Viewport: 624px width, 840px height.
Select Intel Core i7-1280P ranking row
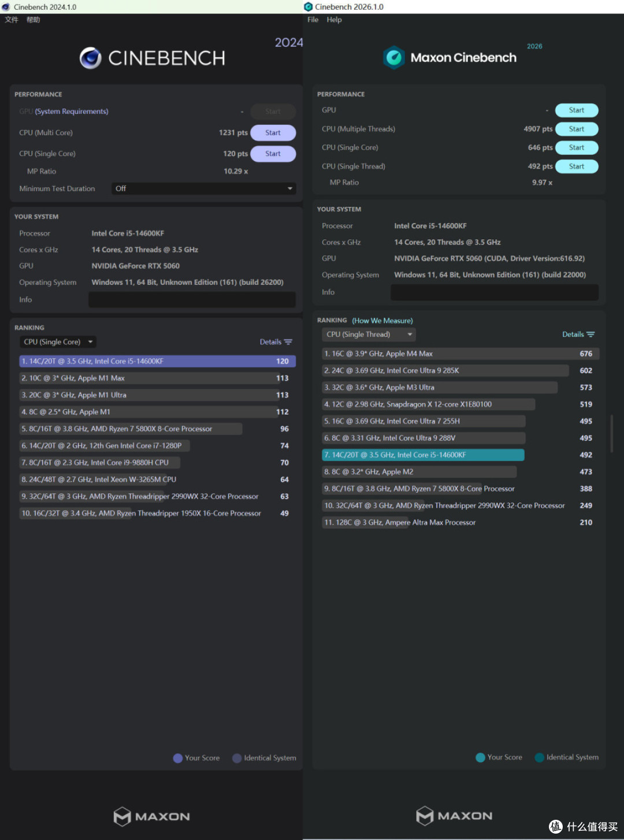click(158, 446)
